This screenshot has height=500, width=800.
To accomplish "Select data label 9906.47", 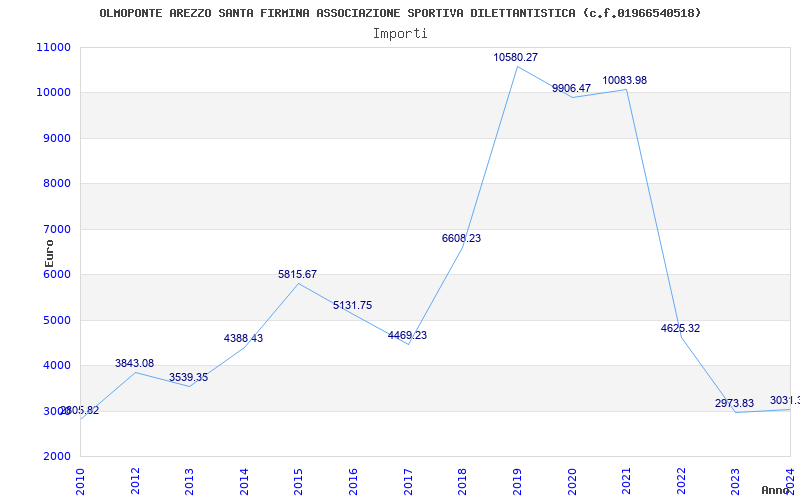I will pyautogui.click(x=571, y=88).
